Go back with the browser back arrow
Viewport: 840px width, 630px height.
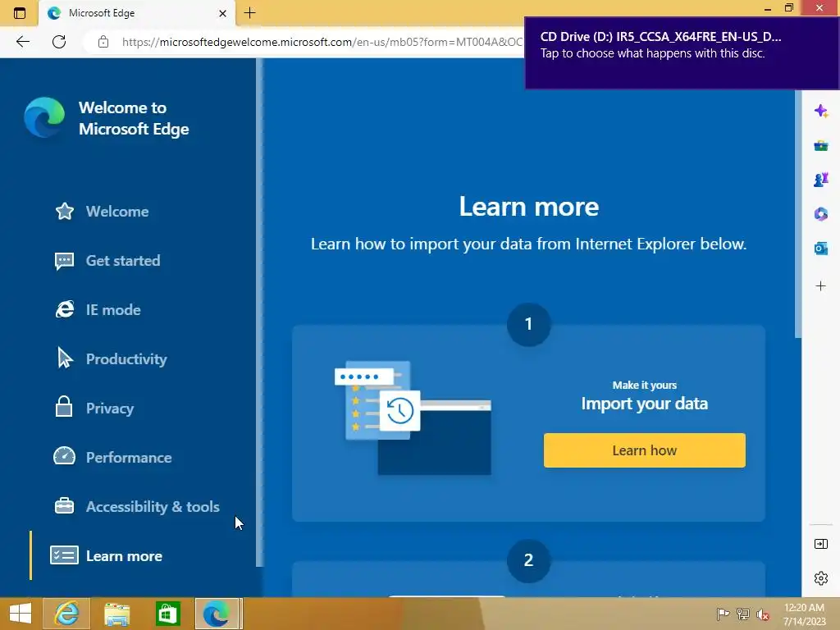point(22,42)
